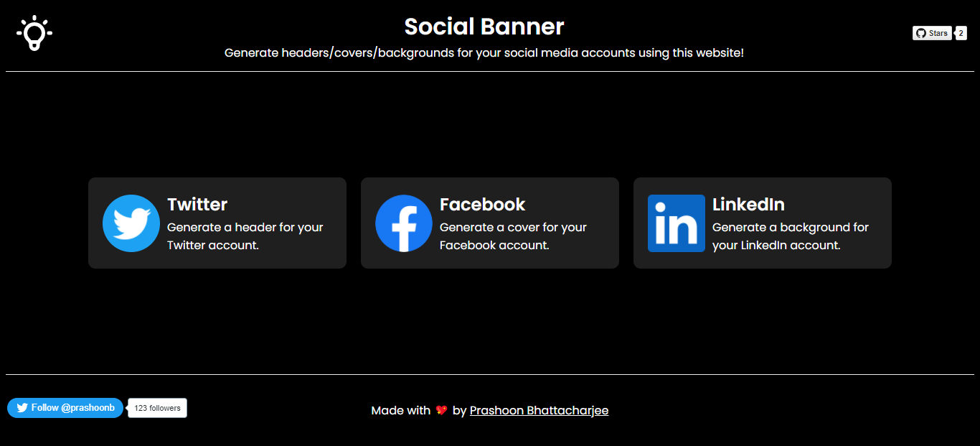Image resolution: width=980 pixels, height=446 pixels.
Task: Click the GitHub Stars button
Action: point(931,32)
